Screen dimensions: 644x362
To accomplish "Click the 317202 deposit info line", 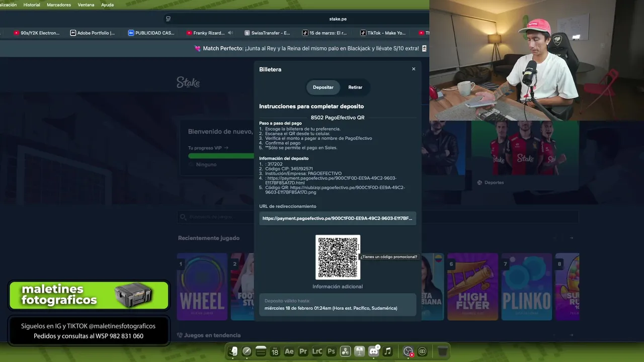I will (275, 164).
